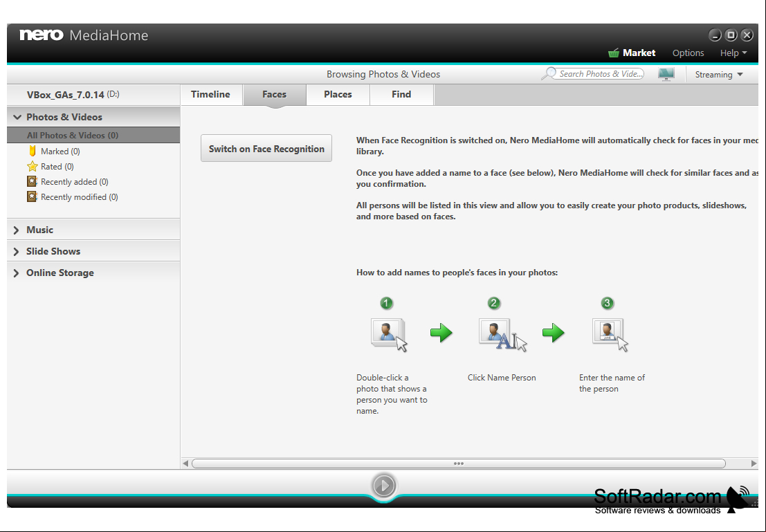The height and width of the screenshot is (532, 766).
Task: Open the Market shopping basket icon
Action: point(613,53)
